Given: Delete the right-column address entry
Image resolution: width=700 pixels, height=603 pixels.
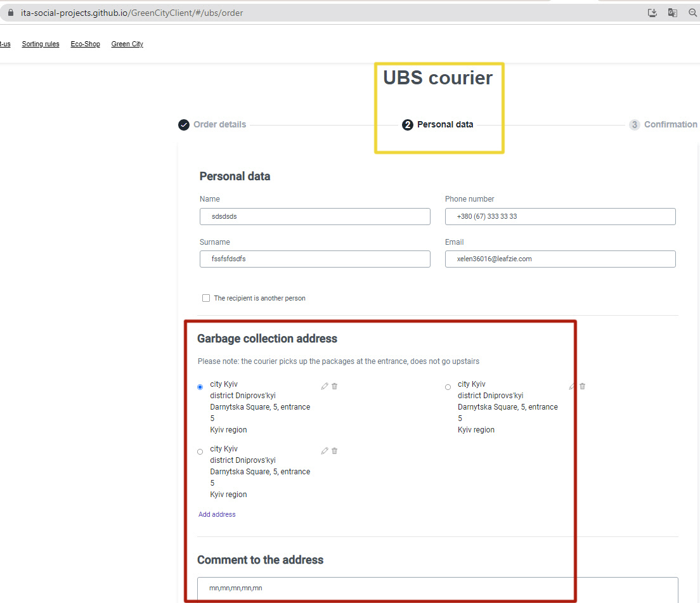Looking at the screenshot, I should [582, 386].
